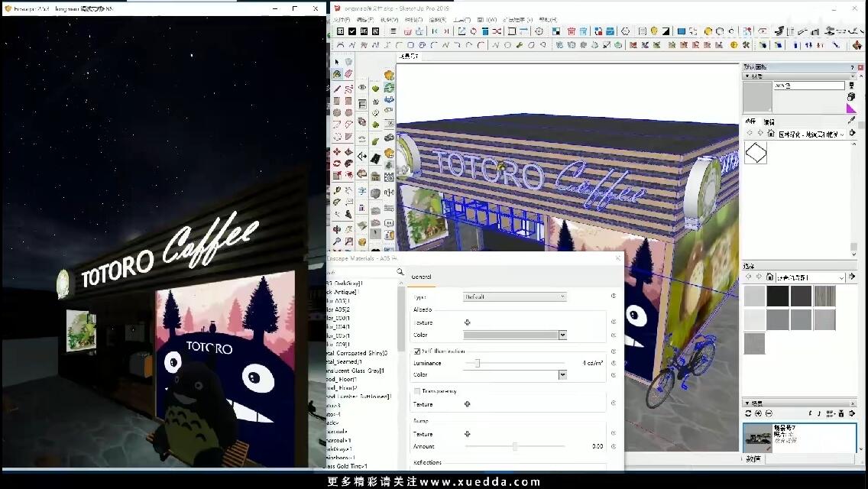Click the blue-green sync refresh icon
Screen dimensions: 868x489
389,88
